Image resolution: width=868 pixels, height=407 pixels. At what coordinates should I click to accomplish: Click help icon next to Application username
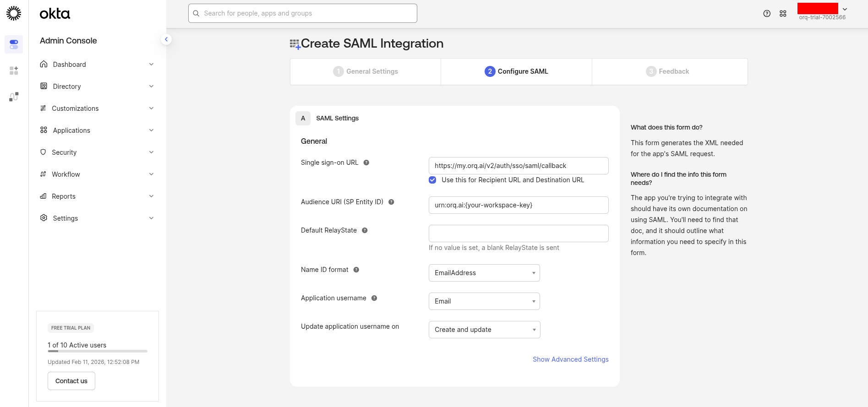pos(374,298)
